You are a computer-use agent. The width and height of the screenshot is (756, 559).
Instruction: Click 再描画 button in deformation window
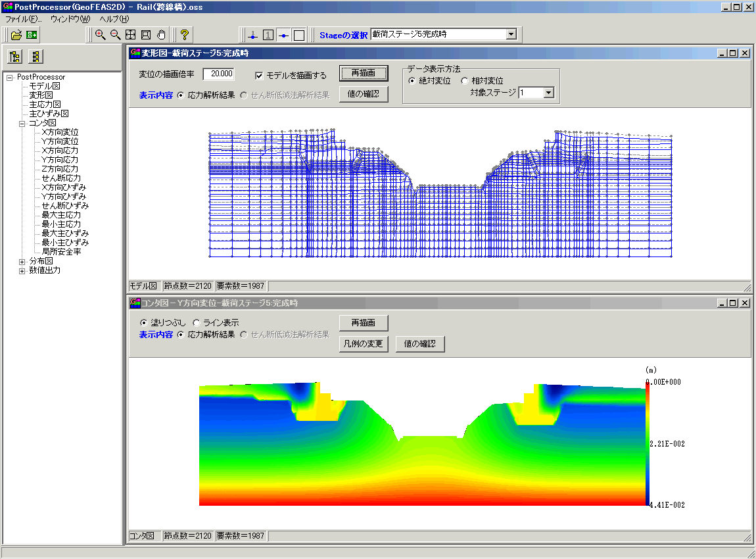pos(364,73)
